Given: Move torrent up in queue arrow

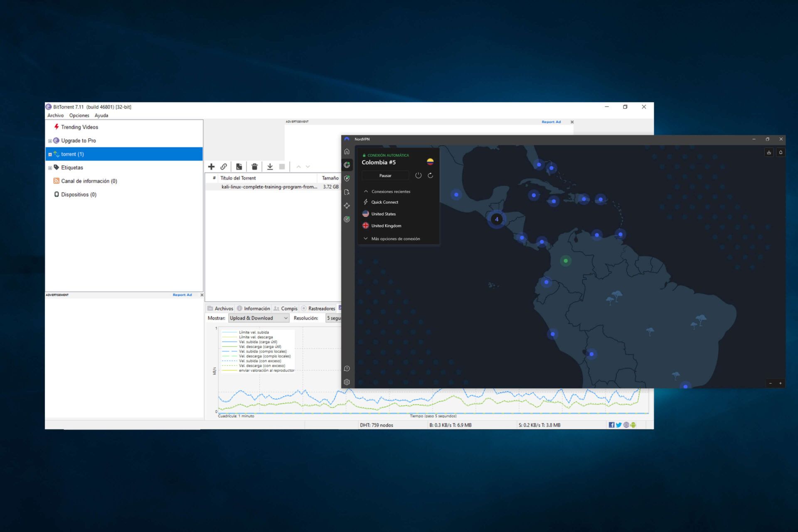Looking at the screenshot, I should (x=298, y=167).
